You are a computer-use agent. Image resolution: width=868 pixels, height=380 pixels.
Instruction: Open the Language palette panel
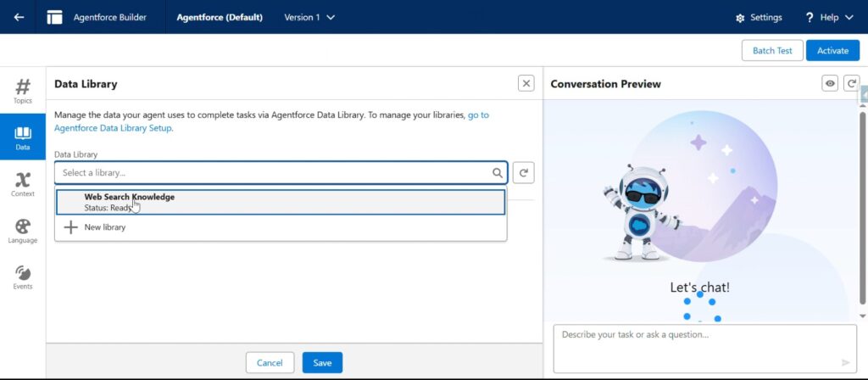click(x=23, y=231)
